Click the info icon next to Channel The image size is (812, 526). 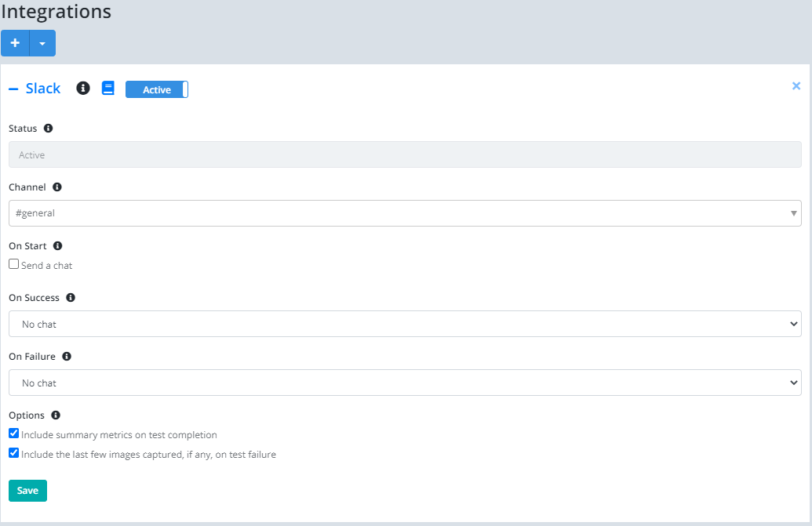pos(57,187)
